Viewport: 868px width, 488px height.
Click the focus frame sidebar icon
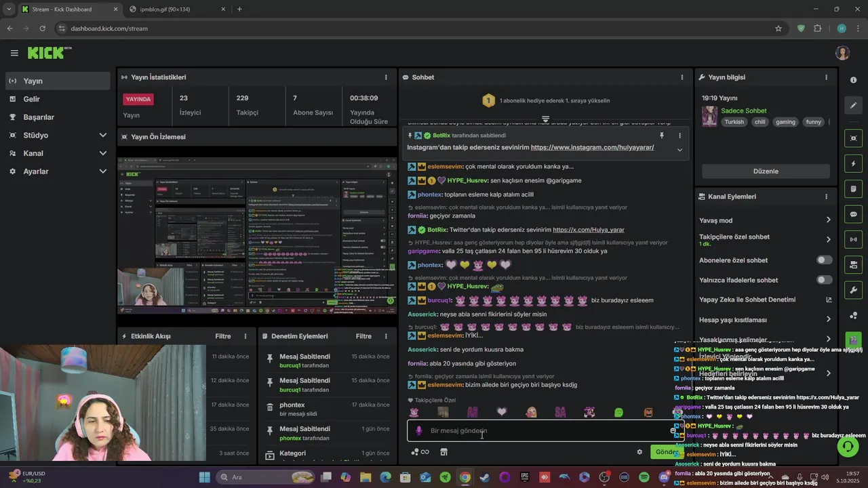pos(853,138)
